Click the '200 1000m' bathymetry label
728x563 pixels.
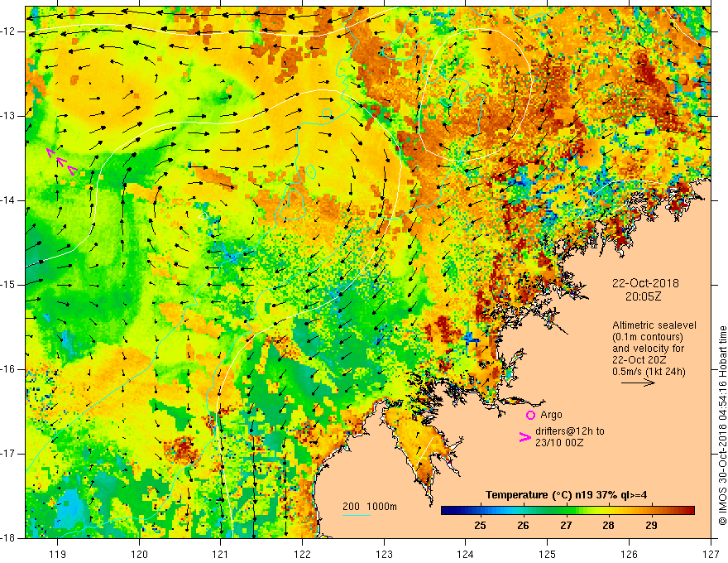tap(370, 507)
